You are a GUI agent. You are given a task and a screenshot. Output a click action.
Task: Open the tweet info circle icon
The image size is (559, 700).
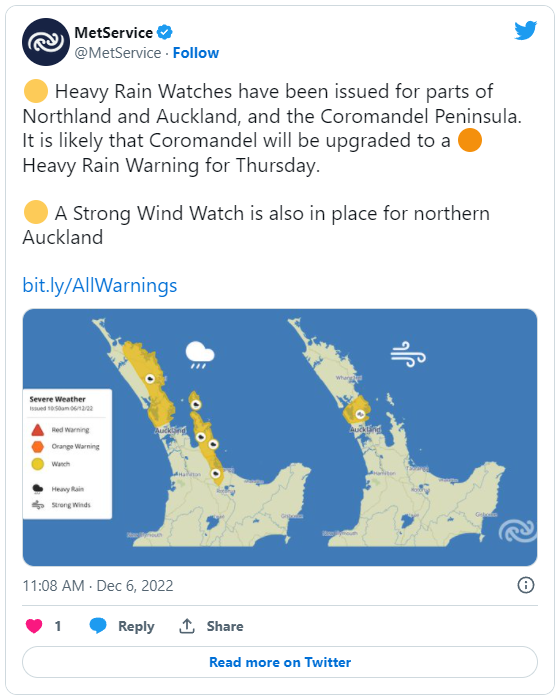[526, 585]
